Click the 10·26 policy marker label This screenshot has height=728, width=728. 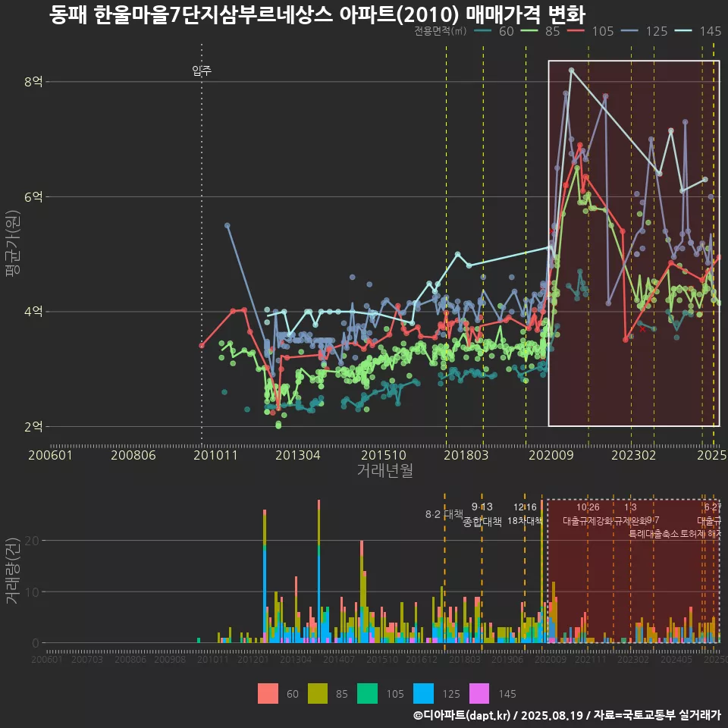click(588, 507)
